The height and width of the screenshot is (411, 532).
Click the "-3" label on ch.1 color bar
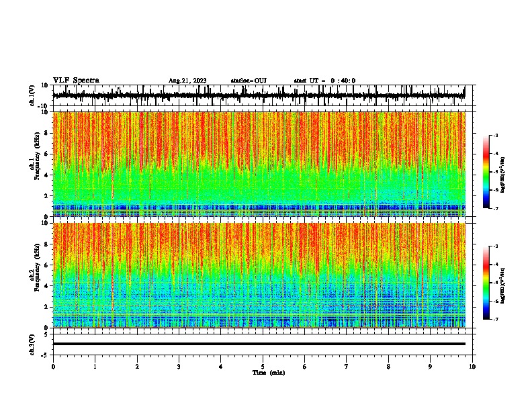(496, 135)
